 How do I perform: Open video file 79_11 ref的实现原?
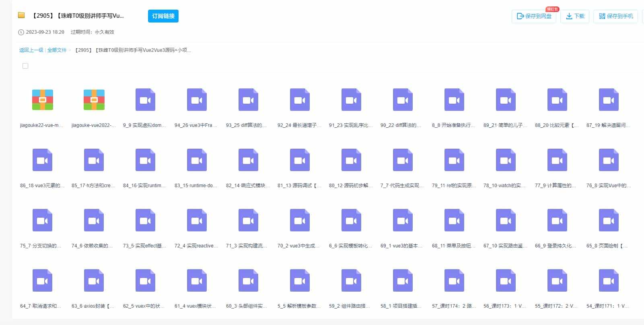click(x=455, y=160)
